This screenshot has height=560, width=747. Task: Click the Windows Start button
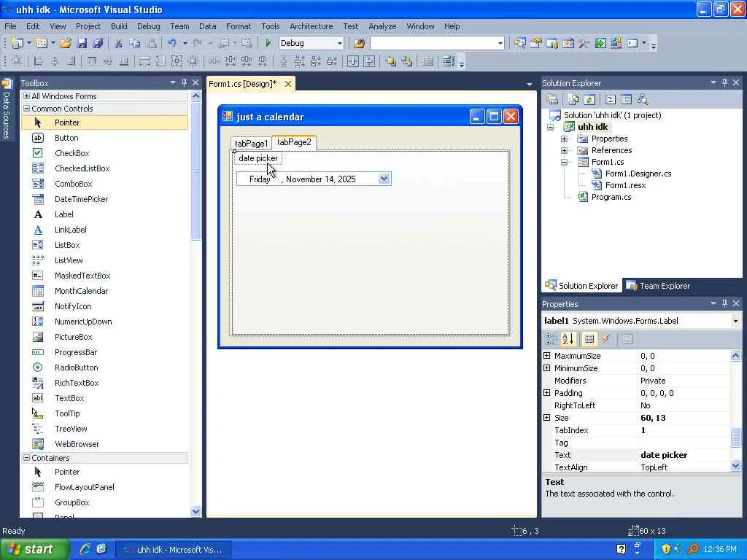click(35, 549)
